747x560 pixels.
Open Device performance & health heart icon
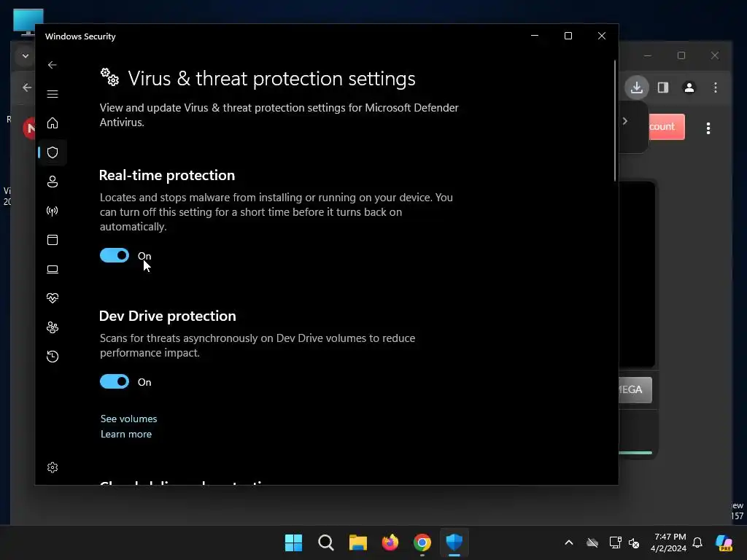tap(53, 298)
